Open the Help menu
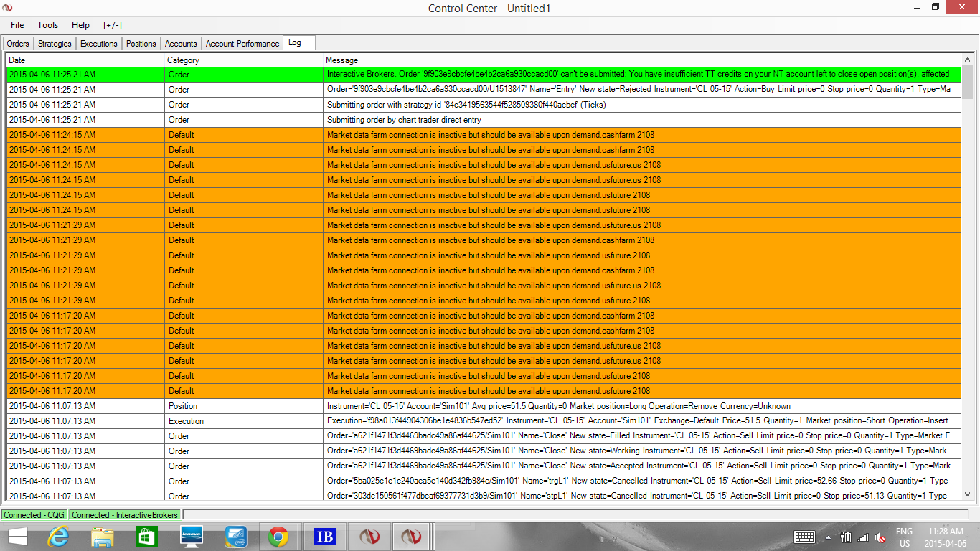This screenshot has width=980, height=551. [81, 25]
